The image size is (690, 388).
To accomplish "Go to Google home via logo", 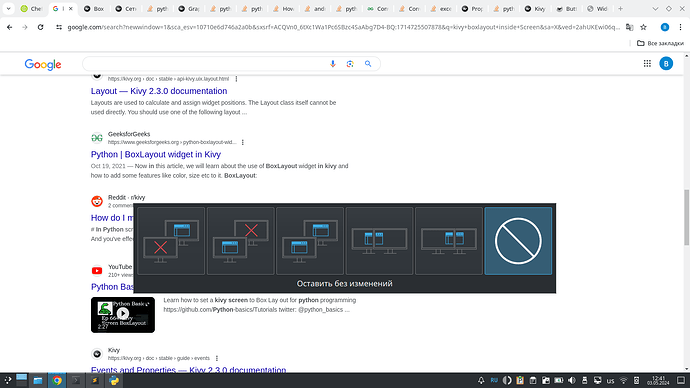I will pyautogui.click(x=43, y=64).
